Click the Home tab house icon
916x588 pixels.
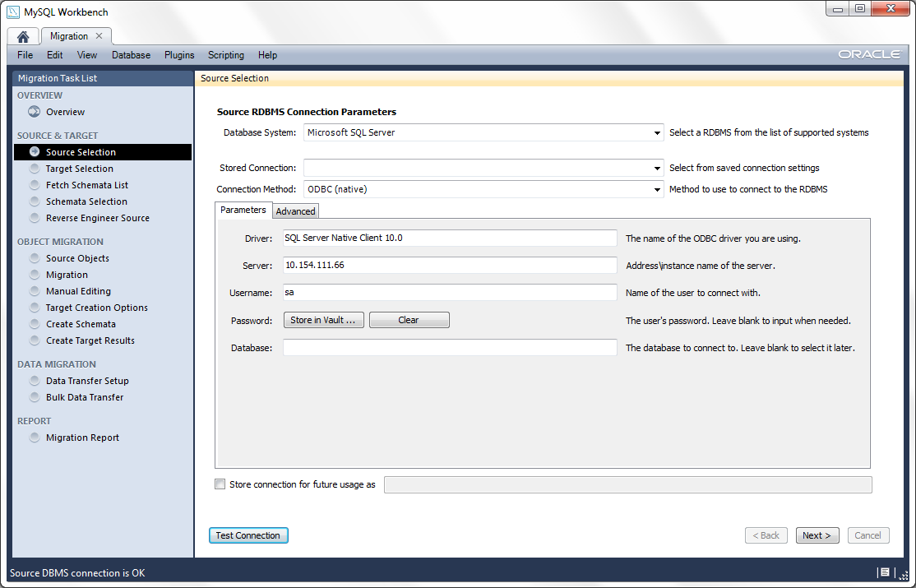click(23, 37)
